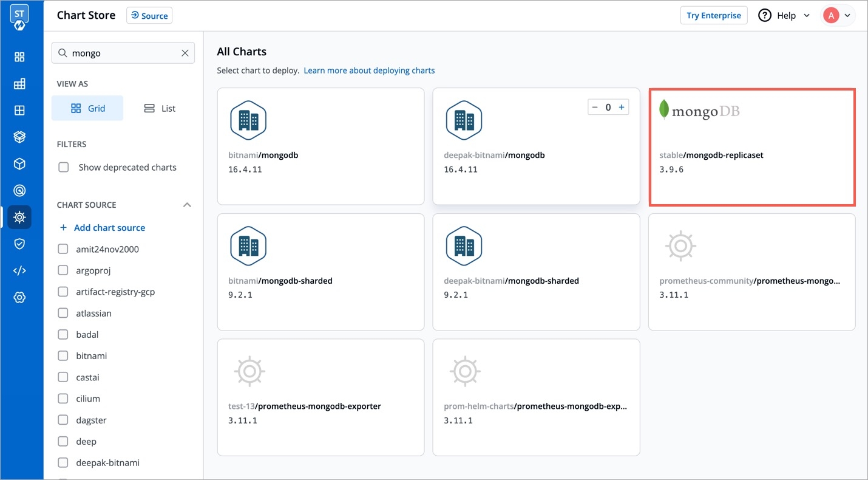Switch to List view
868x480 pixels.
click(160, 108)
